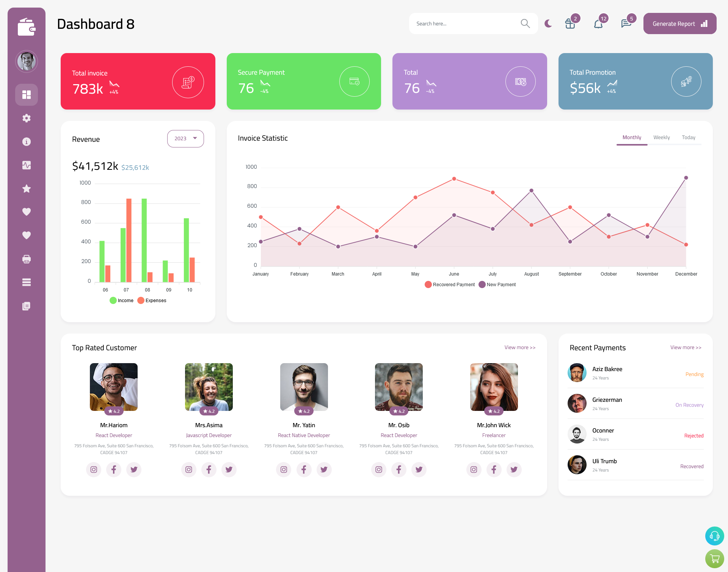This screenshot has height=572, width=728.
Task: Click the list/menu icon in sidebar
Action: (26, 282)
